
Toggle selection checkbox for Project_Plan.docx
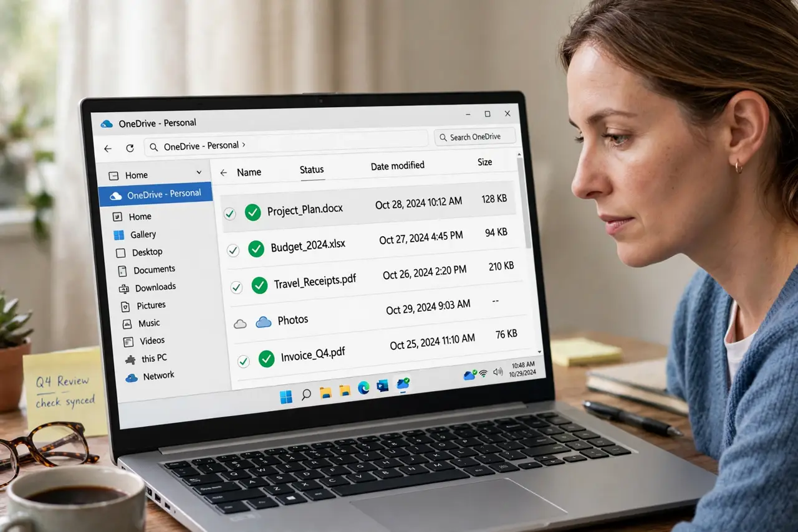[229, 214]
